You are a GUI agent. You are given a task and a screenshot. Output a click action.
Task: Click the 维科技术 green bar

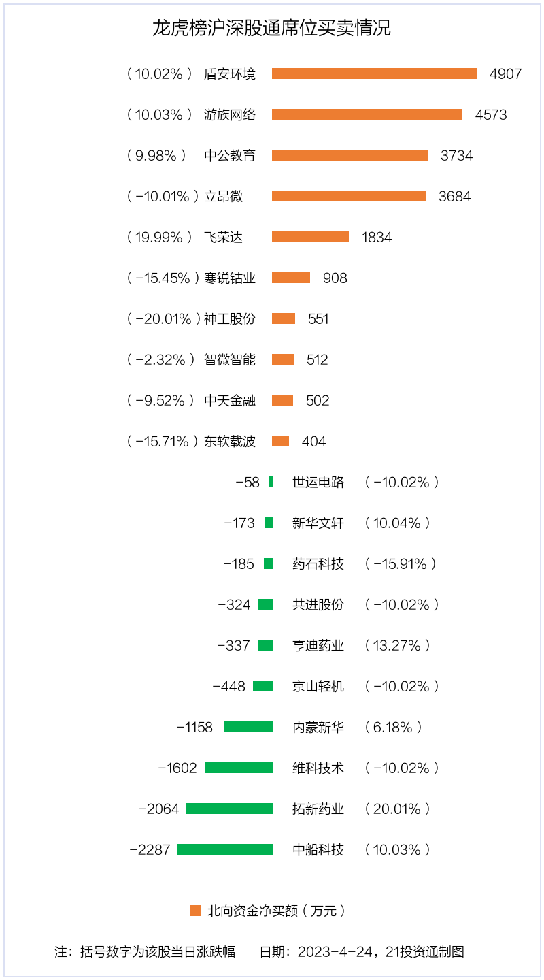pyautogui.click(x=239, y=768)
